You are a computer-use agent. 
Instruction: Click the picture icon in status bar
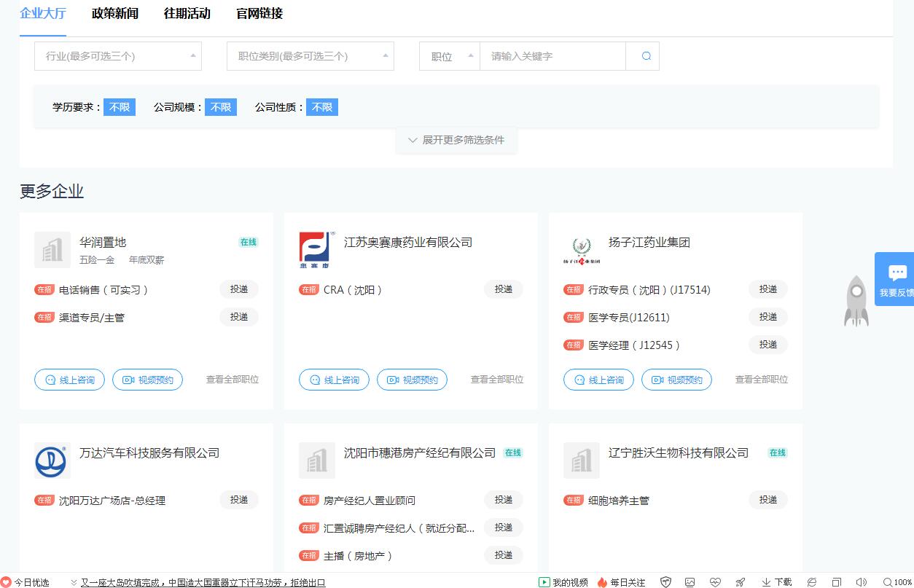690,582
